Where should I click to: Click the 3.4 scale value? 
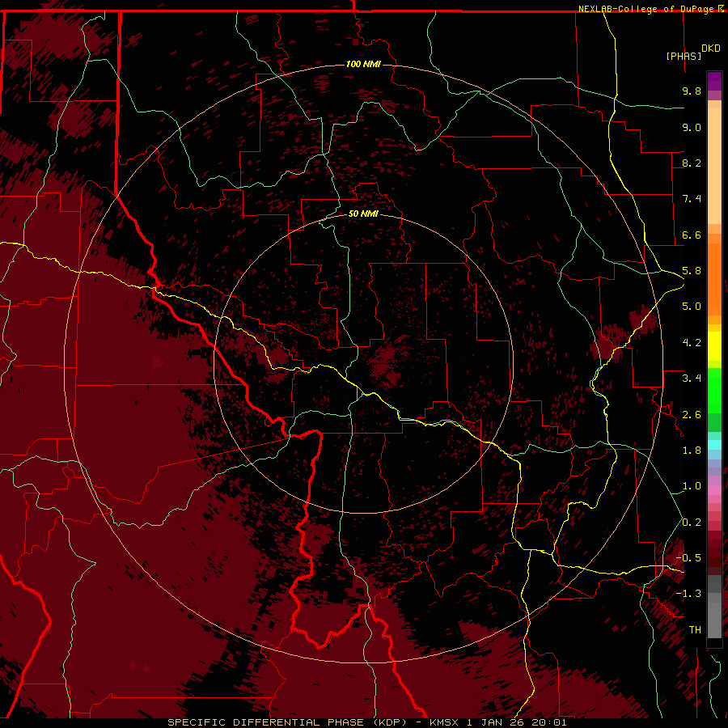[692, 379]
